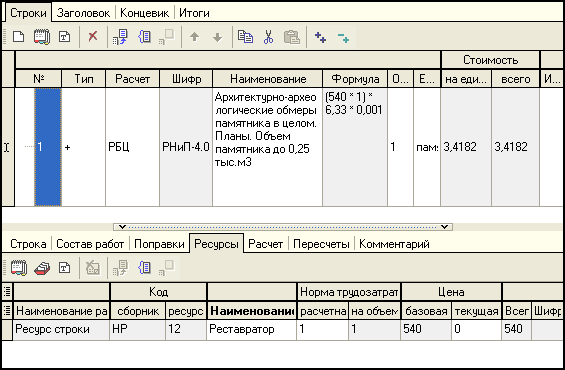Select the Ресурсы tab
The image size is (565, 370).
coord(216,244)
